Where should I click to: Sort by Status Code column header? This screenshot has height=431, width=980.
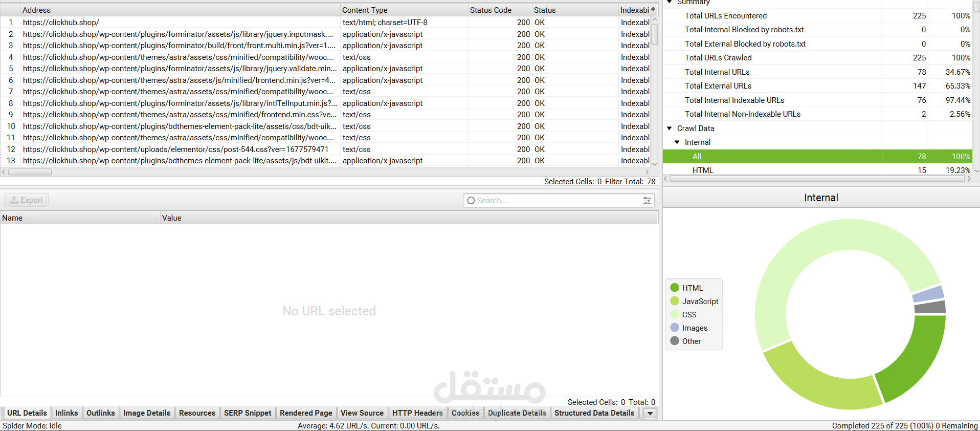point(500,10)
